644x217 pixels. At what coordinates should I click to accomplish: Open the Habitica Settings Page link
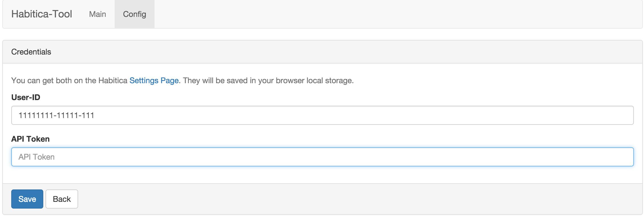click(x=154, y=81)
